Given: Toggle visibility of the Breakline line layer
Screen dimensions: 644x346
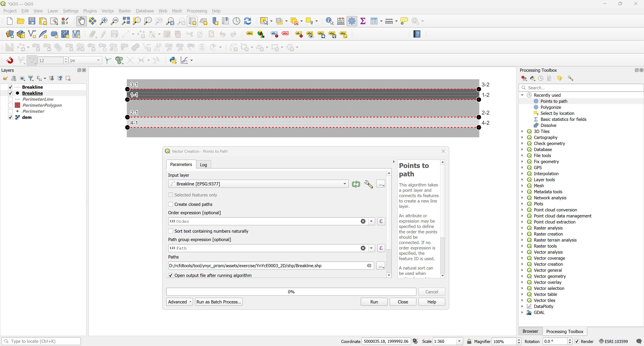Looking at the screenshot, I should click(10, 87).
